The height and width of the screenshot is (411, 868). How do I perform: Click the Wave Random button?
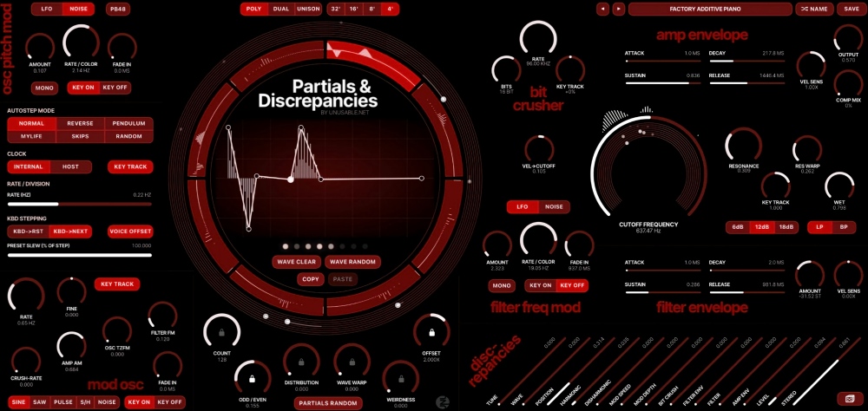pos(353,262)
